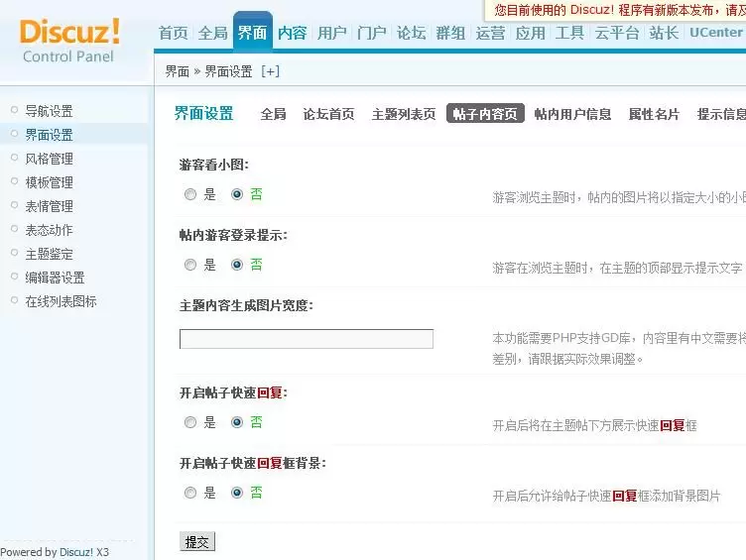
Task: Switch to the 主题列表页 settings tab
Action: 404,114
